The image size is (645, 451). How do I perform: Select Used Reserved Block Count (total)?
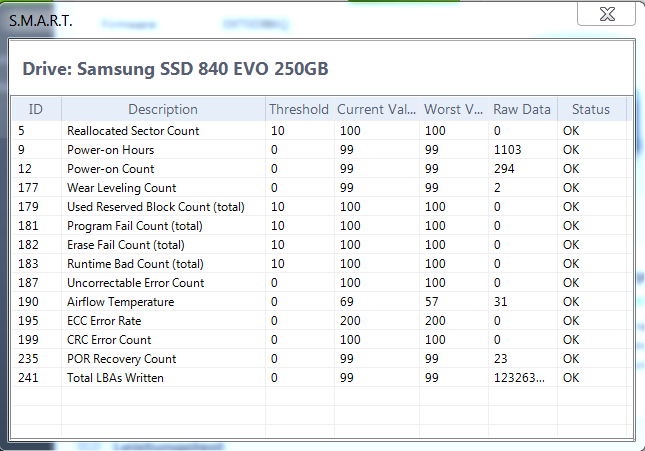coord(156,207)
